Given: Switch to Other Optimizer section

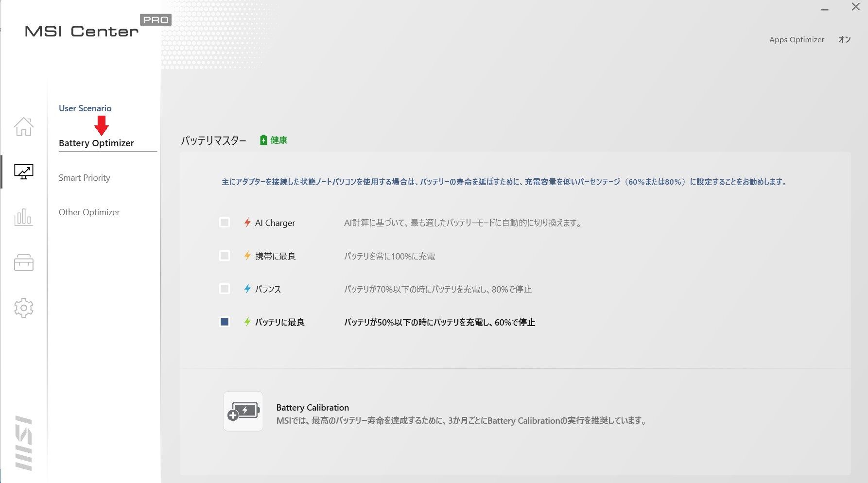Looking at the screenshot, I should point(89,212).
